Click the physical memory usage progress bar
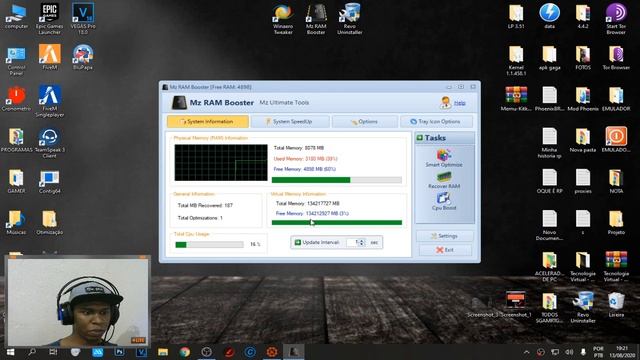The width and height of the screenshot is (640, 360). pos(337,180)
